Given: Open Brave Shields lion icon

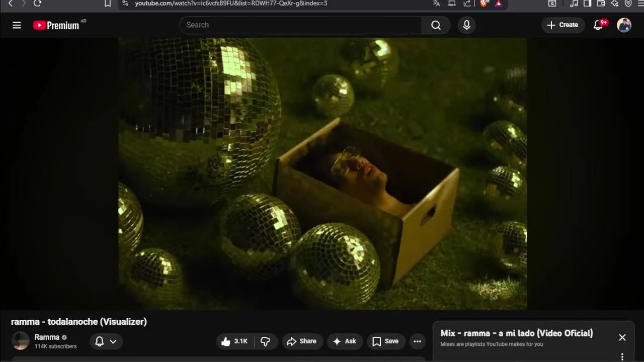Looking at the screenshot, I should (x=484, y=4).
